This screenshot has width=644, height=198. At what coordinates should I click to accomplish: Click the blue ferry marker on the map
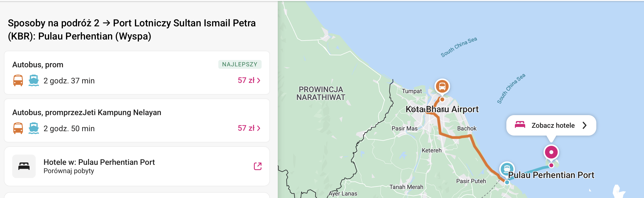click(x=507, y=169)
